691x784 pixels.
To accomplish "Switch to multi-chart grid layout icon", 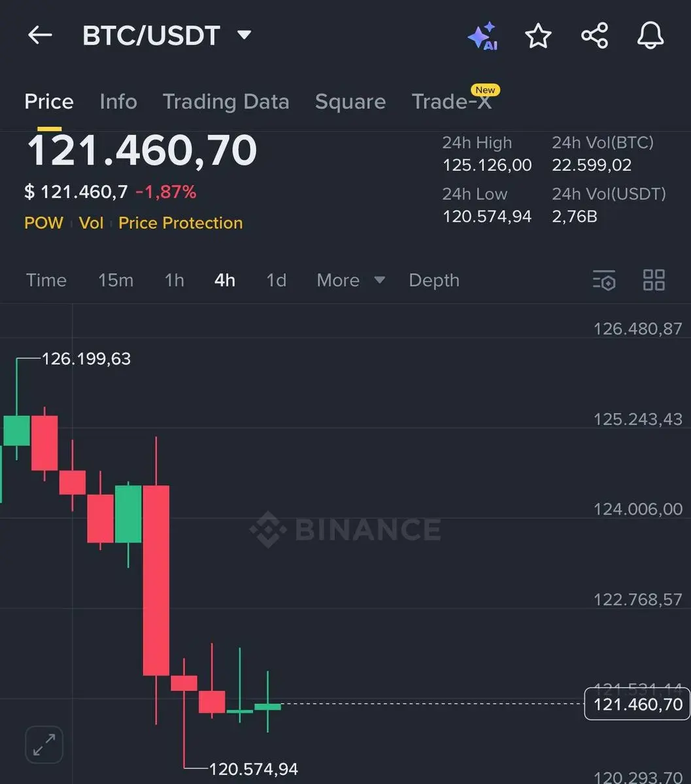I will [x=654, y=280].
